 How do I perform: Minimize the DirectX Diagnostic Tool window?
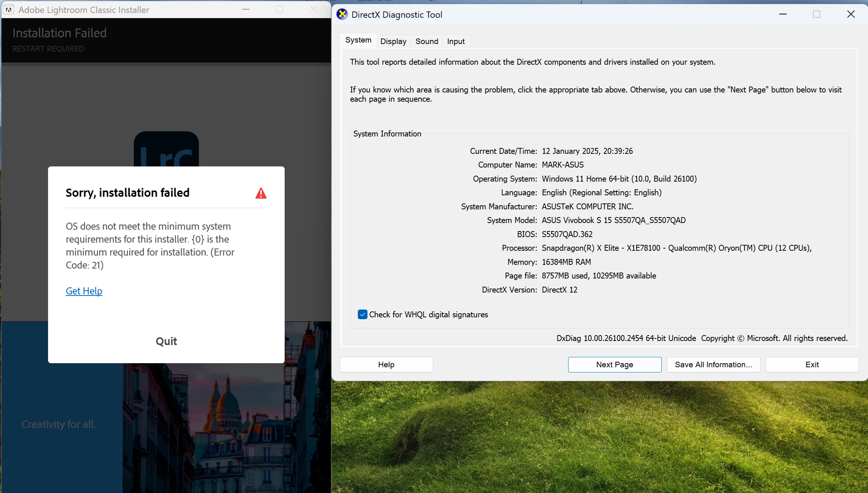coord(783,14)
